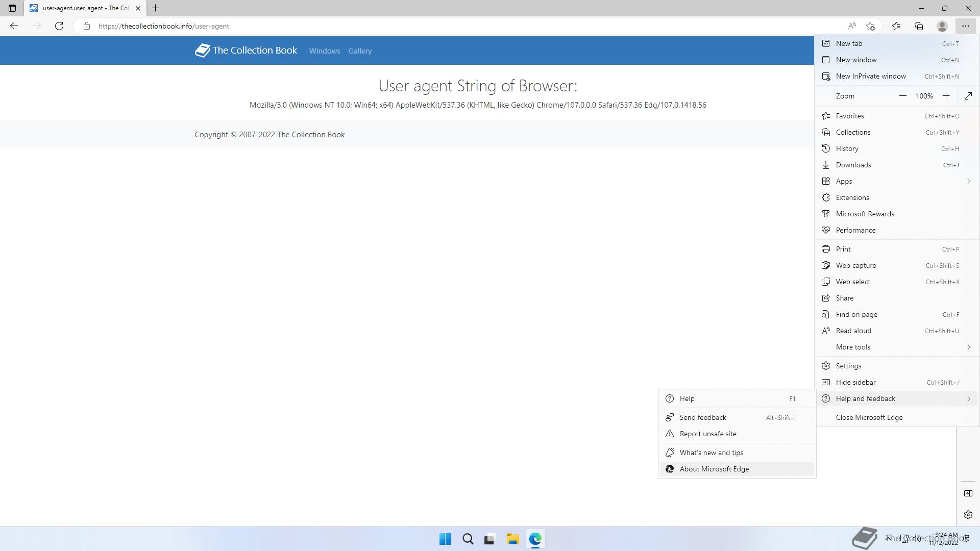This screenshot has height=551, width=980.
Task: Click the Read aloud icon in address bar
Action: pyautogui.click(x=852, y=26)
